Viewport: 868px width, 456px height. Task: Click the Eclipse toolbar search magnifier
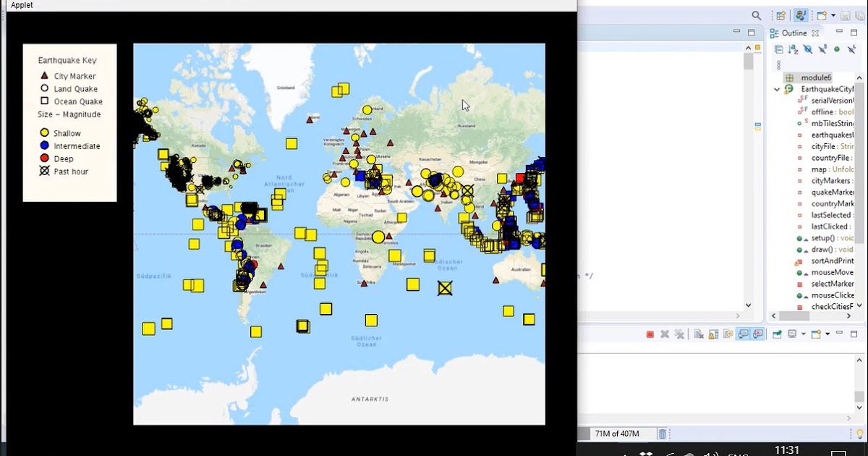(756, 15)
